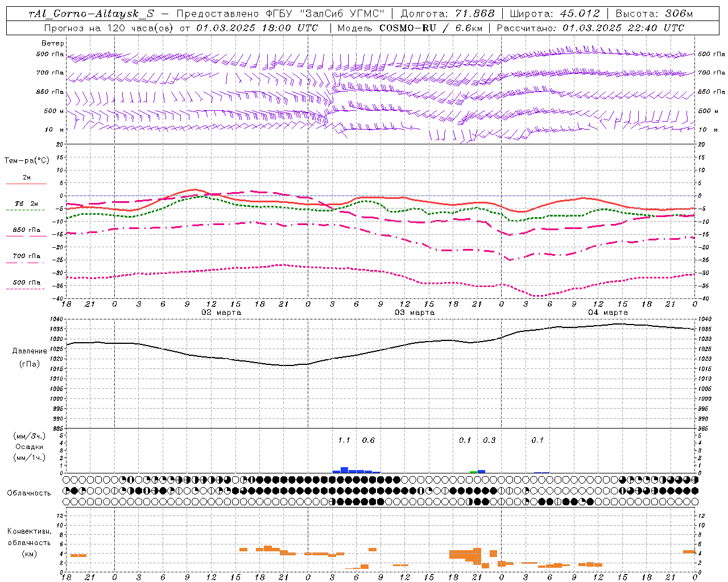Select the precipitation value 0.6

(x=369, y=440)
